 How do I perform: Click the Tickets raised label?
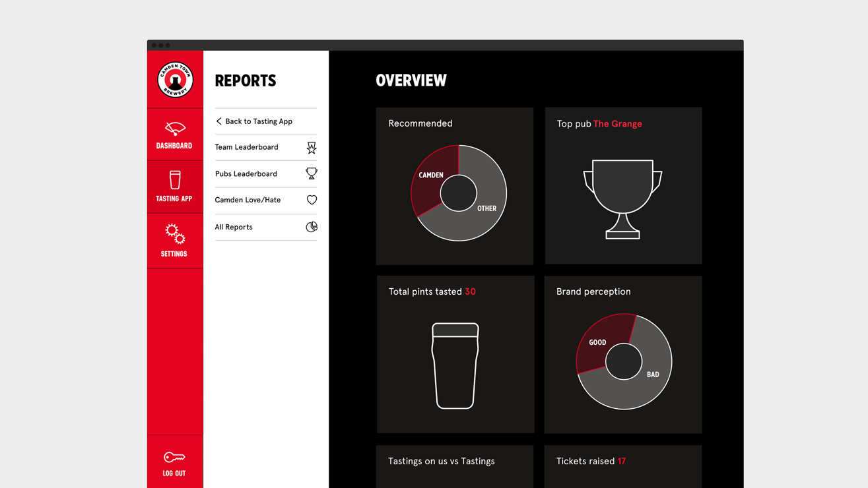[x=585, y=461]
